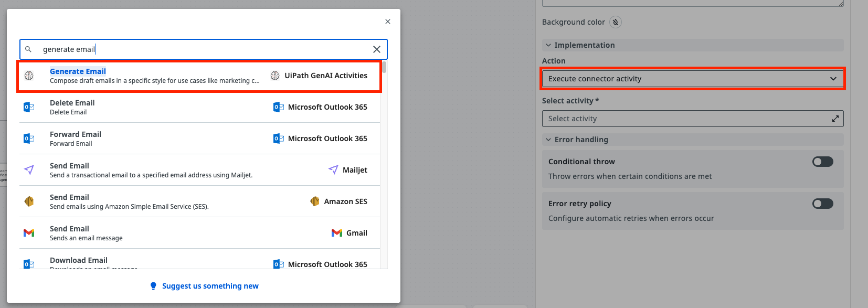Click the Mailjet paper plane icon beside Send Email
The width and height of the screenshot is (868, 308).
[29, 170]
